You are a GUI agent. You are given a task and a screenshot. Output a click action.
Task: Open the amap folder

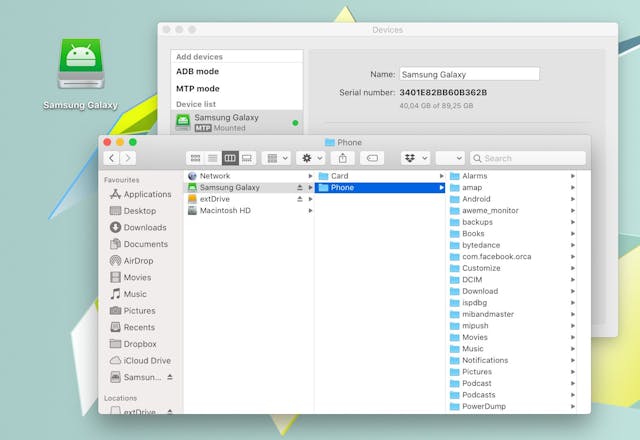tap(512, 187)
